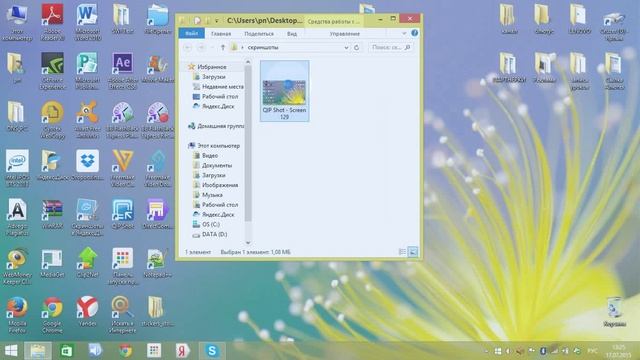Launch Yandex browser desktop shortcut

87,311
